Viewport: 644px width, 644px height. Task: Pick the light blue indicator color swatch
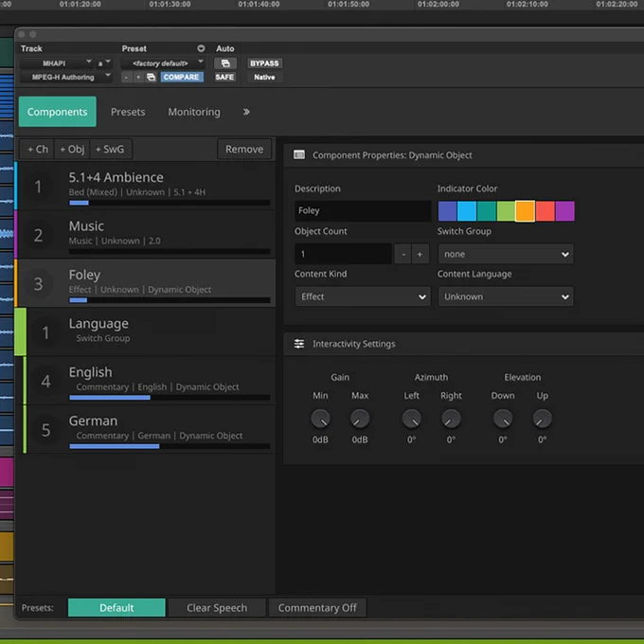pyautogui.click(x=467, y=211)
